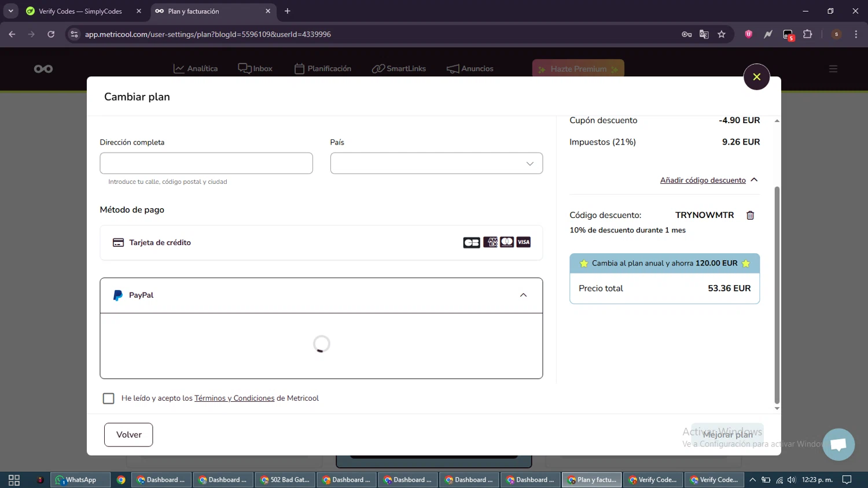This screenshot has width=868, height=488.
Task: Open the notification center icon
Action: point(847,480)
